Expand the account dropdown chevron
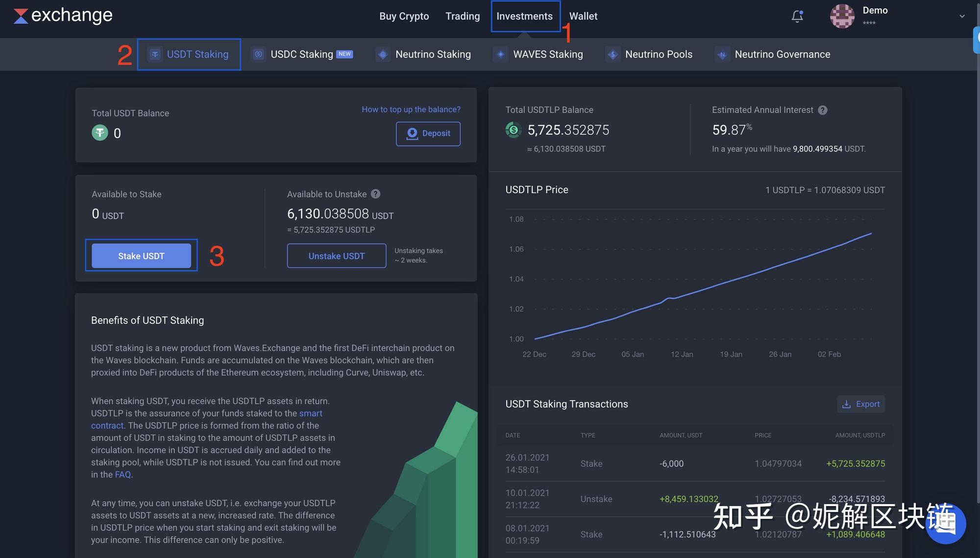The height and width of the screenshot is (558, 980). coord(962,16)
